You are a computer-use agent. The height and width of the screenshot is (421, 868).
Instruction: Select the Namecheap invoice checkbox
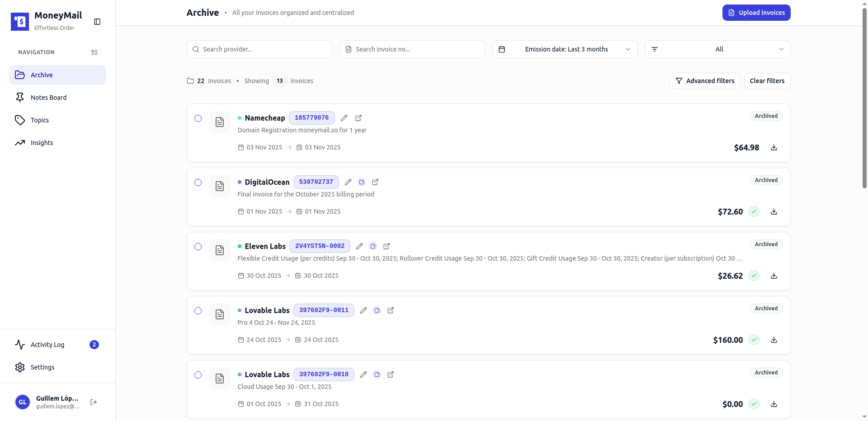(198, 118)
